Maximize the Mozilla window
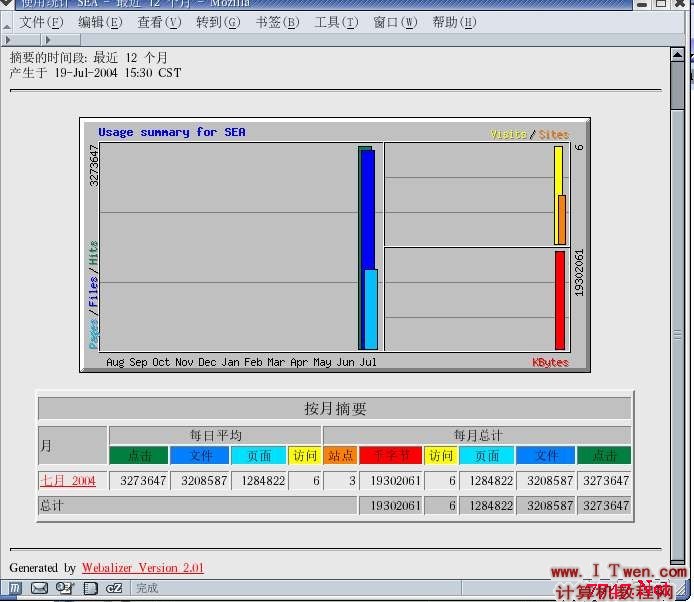 (661, 4)
